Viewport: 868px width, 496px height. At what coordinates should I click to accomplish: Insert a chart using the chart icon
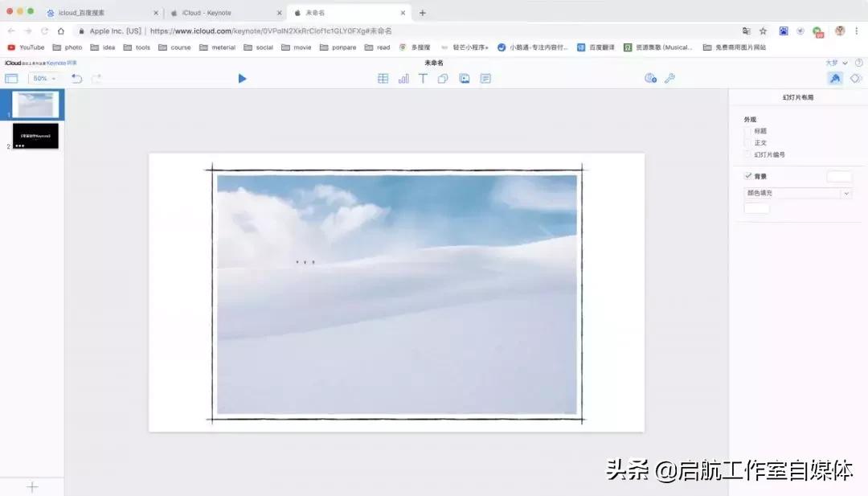coord(403,78)
